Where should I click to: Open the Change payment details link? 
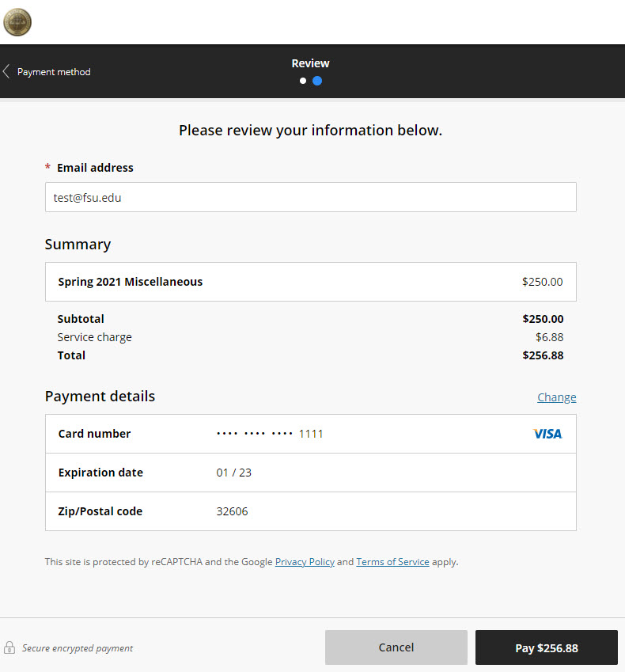click(x=556, y=397)
